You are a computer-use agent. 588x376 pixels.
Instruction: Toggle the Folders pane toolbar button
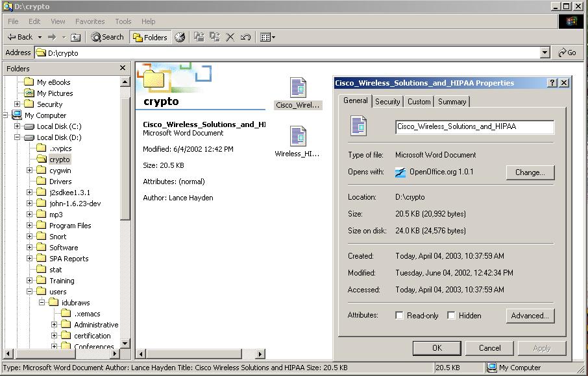click(150, 37)
